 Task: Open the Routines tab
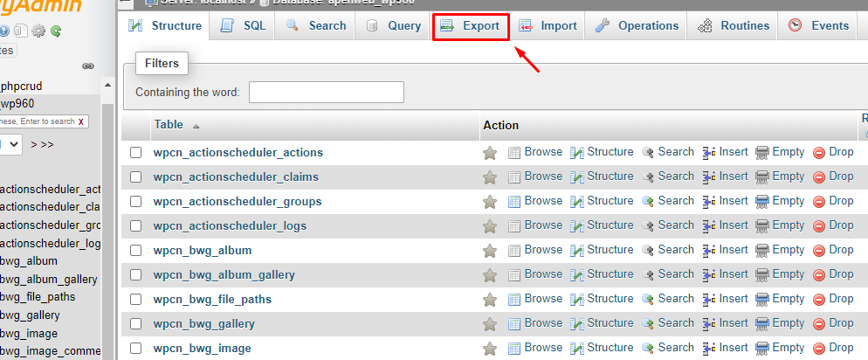[x=734, y=26]
